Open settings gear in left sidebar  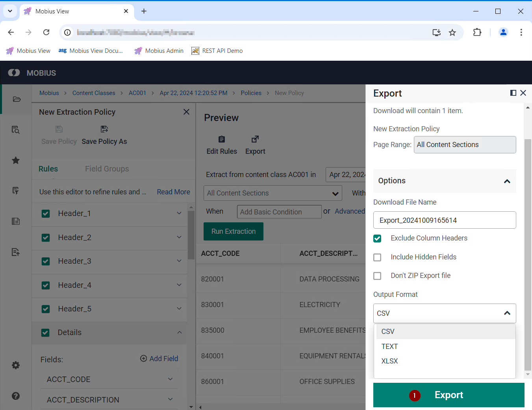tap(16, 365)
